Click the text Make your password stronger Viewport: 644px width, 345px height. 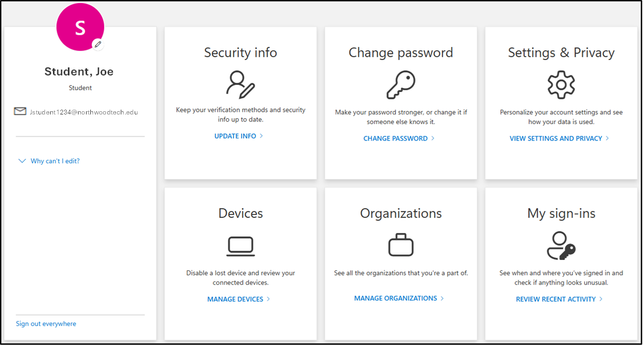[x=401, y=117]
